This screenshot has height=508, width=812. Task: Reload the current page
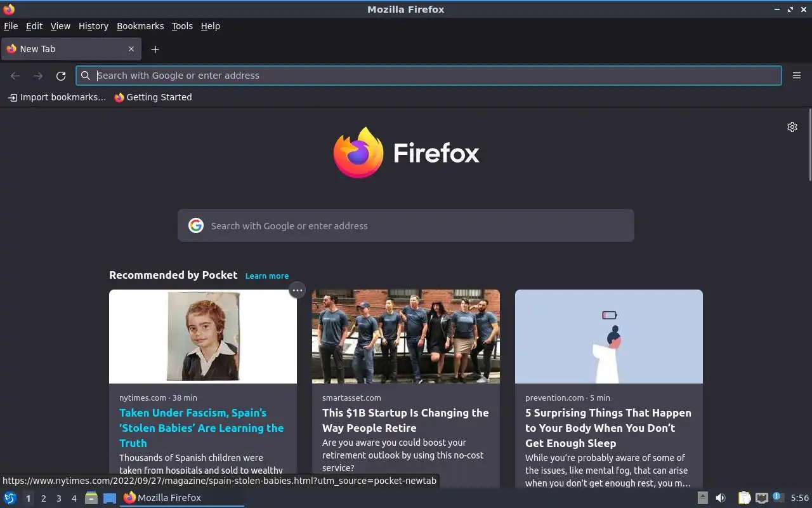pyautogui.click(x=61, y=76)
